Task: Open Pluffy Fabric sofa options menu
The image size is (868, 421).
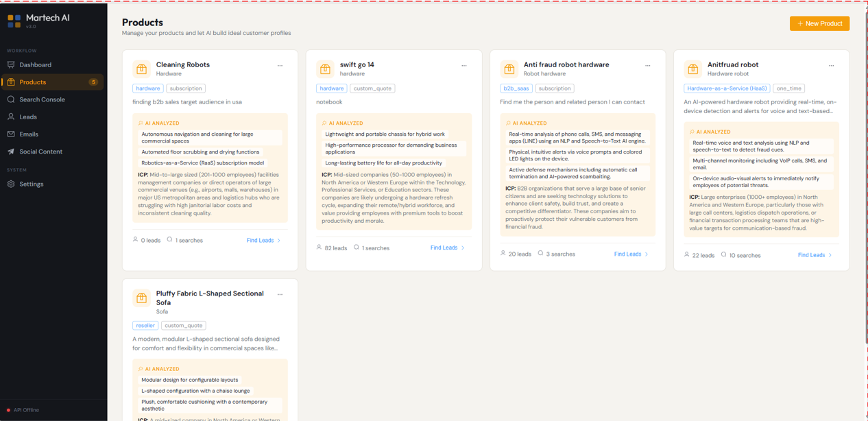Action: (280, 295)
